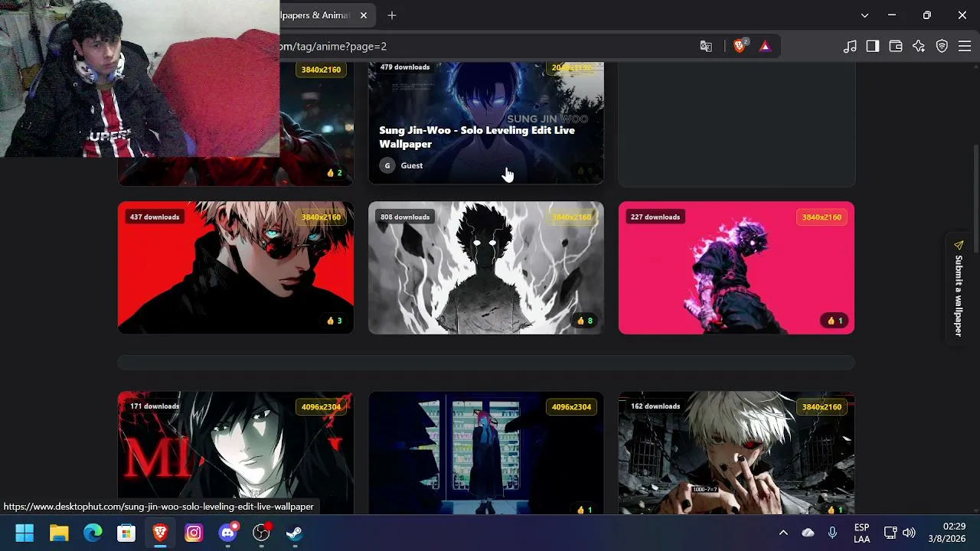Click 'Submit a wallpaper' side button
980x551 pixels.
point(959,289)
